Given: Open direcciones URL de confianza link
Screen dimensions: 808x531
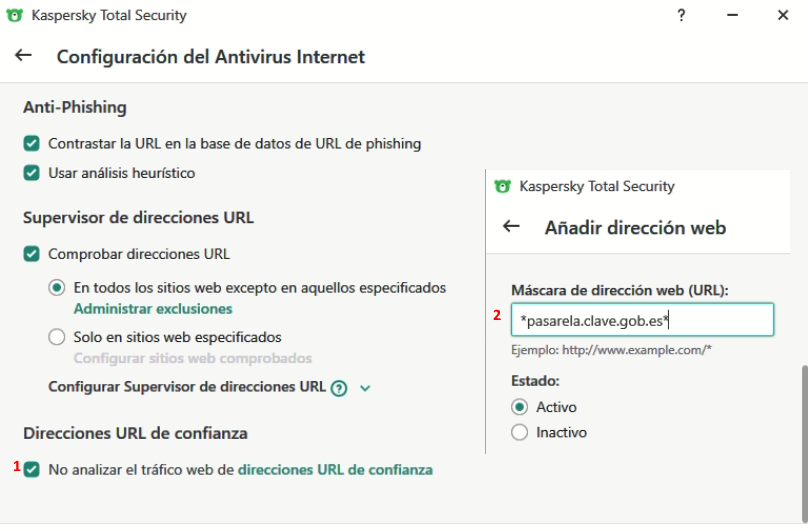Looking at the screenshot, I should click(335, 469).
